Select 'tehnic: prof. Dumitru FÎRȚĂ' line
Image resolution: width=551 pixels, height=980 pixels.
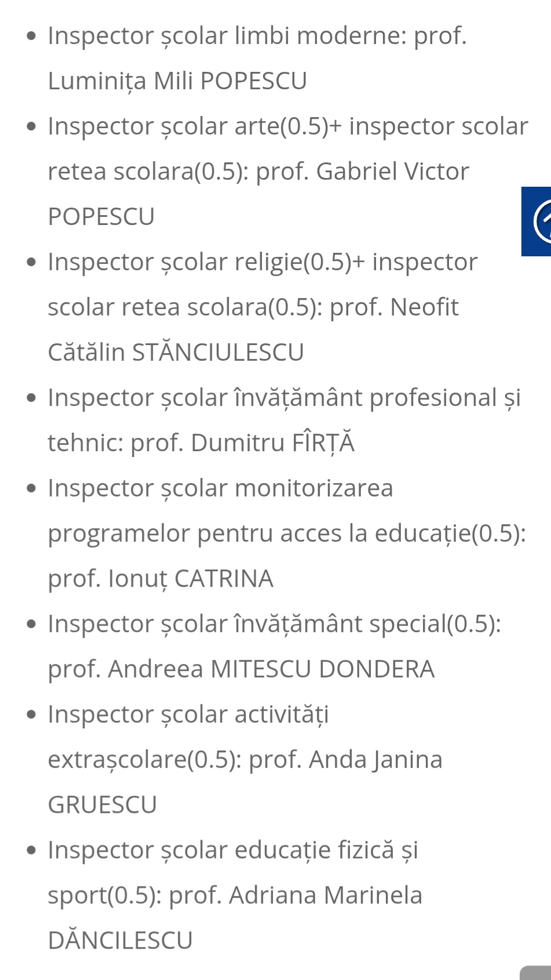click(x=201, y=443)
